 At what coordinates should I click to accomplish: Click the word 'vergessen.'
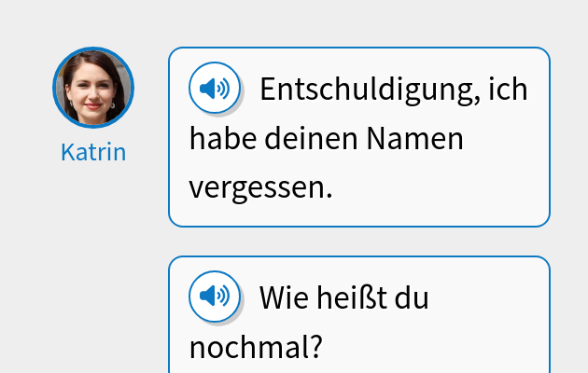tap(260, 187)
